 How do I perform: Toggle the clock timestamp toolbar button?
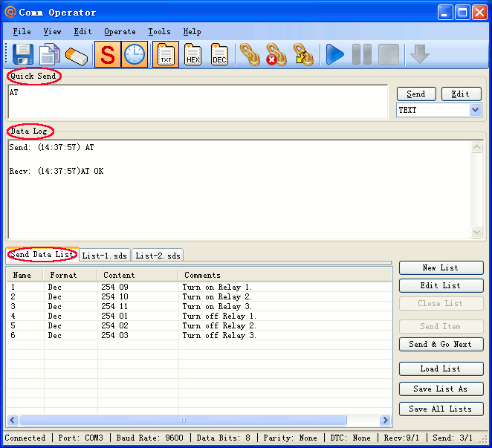coord(135,55)
